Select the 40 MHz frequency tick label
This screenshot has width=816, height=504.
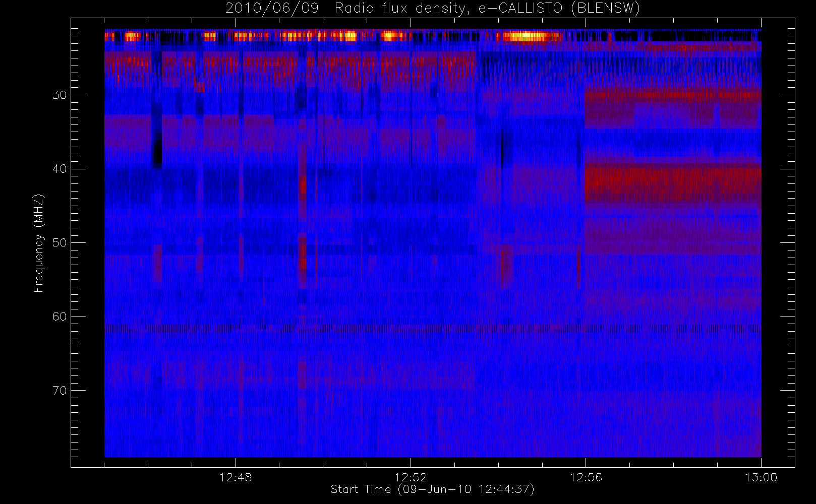[x=60, y=169]
